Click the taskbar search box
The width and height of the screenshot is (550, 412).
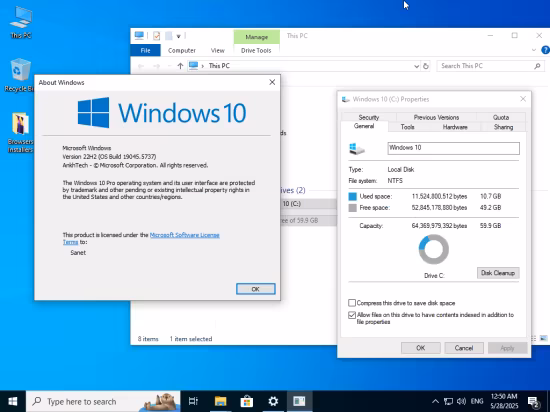[x=103, y=401]
